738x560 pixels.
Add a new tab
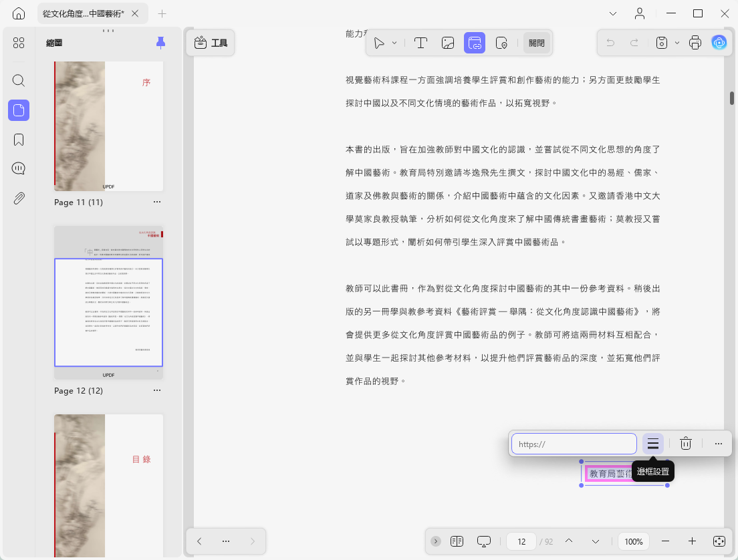coord(162,13)
